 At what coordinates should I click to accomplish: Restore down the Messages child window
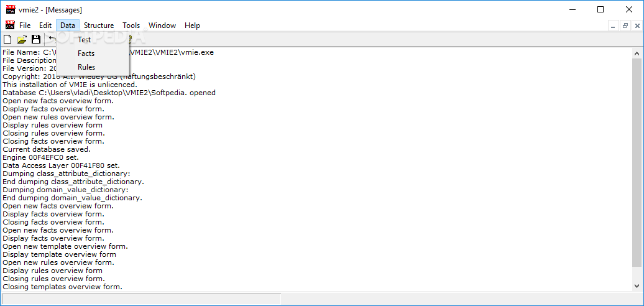(625, 26)
